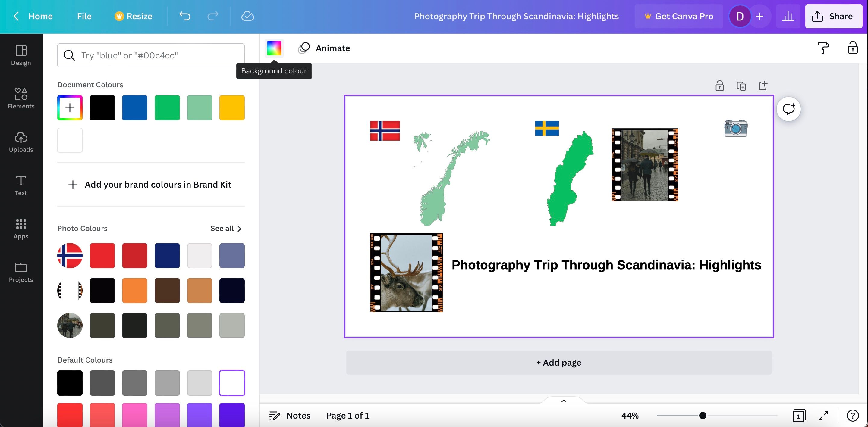
Task: Click the copy style paint roller icon
Action: coord(823,48)
